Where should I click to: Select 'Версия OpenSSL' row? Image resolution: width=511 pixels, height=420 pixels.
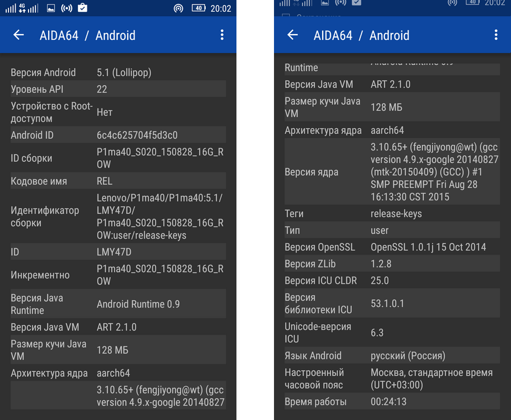(392, 247)
